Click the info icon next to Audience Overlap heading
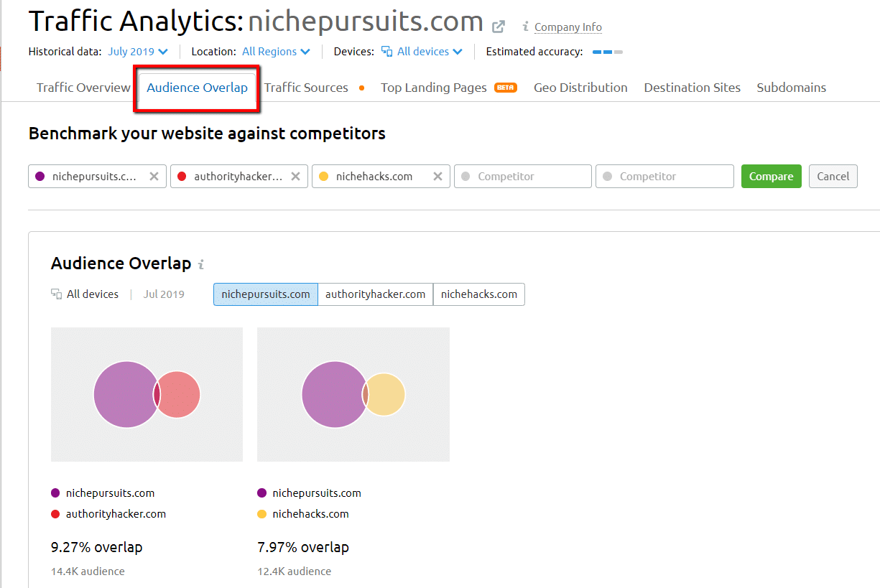The image size is (880, 588). (201, 264)
